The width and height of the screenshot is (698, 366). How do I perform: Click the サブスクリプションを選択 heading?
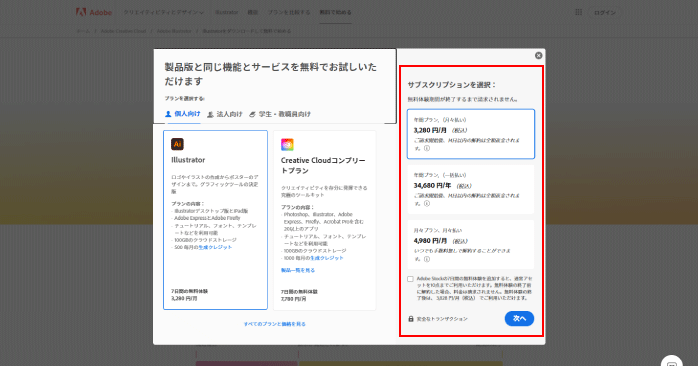pyautogui.click(x=452, y=85)
